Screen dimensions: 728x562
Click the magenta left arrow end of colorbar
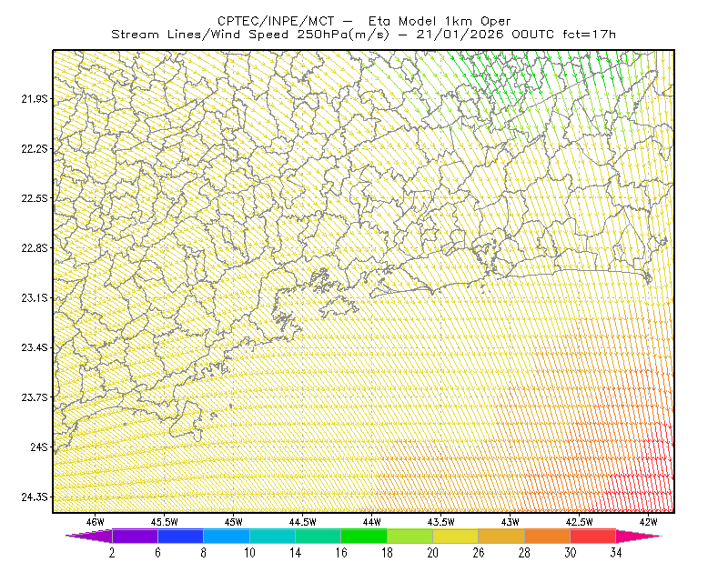click(88, 536)
